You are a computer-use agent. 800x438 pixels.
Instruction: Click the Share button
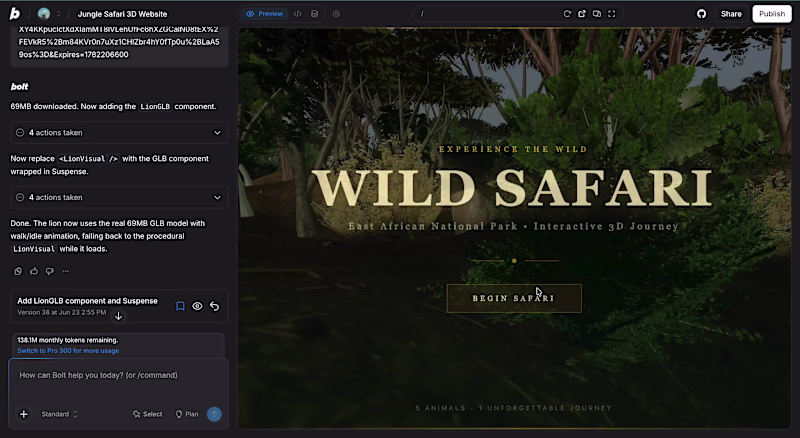point(731,14)
